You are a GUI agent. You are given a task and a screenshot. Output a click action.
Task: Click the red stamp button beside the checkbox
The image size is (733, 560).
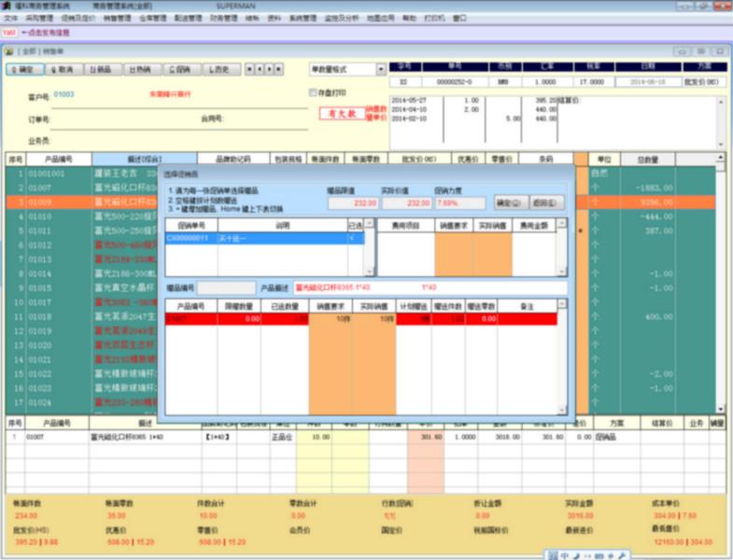(x=342, y=114)
